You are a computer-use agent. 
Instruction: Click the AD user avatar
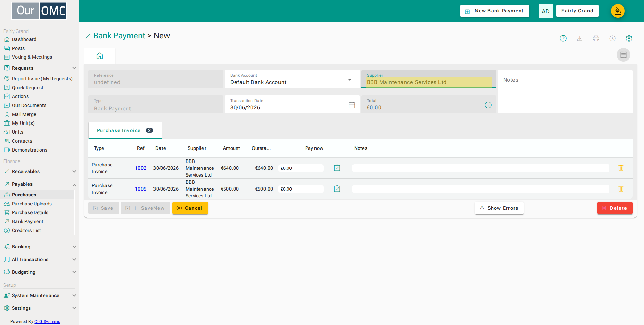tap(546, 11)
